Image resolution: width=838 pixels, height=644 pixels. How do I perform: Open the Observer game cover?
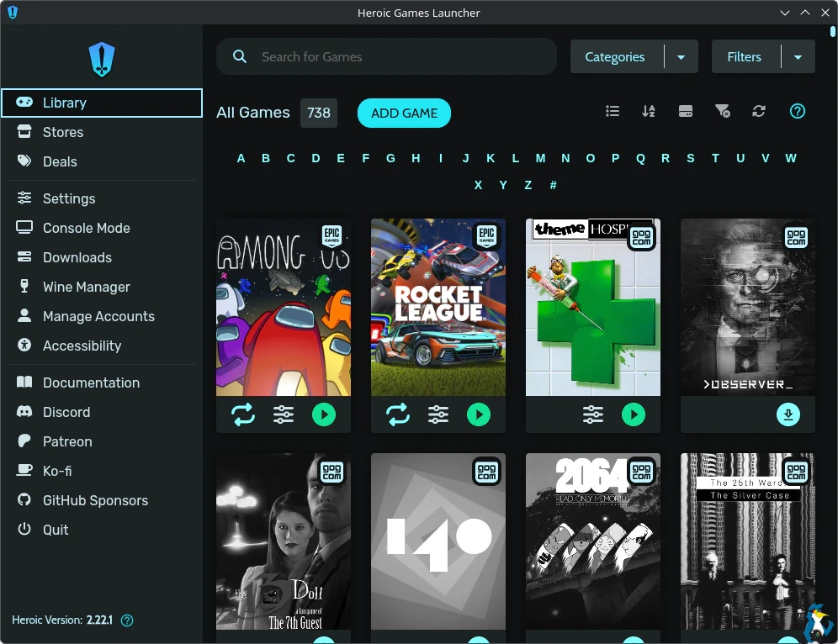click(x=748, y=307)
